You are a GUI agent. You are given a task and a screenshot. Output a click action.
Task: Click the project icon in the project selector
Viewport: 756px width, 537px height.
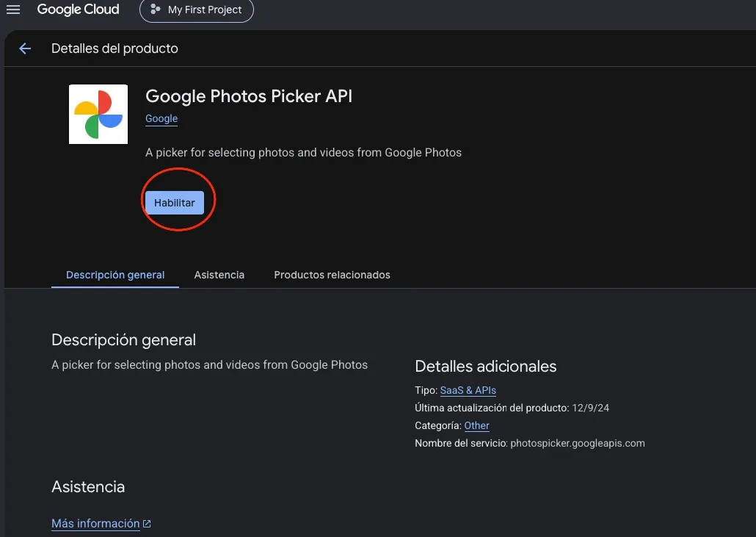(x=156, y=9)
